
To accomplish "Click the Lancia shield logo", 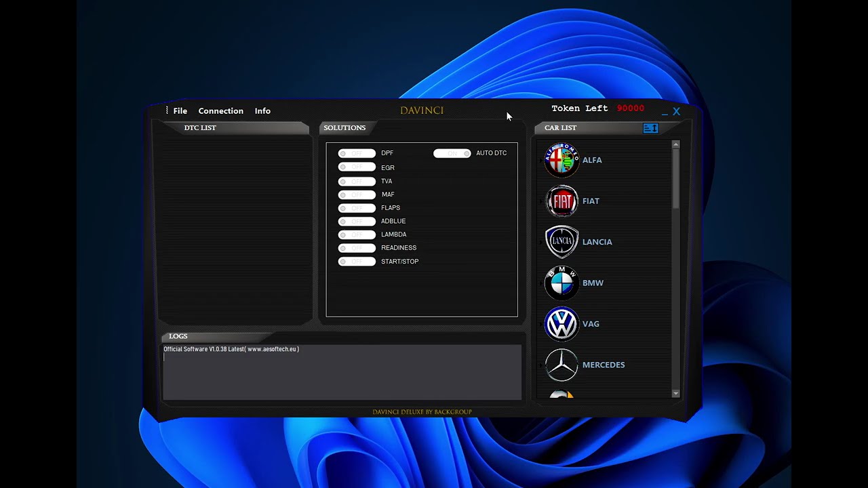I will 561,242.
